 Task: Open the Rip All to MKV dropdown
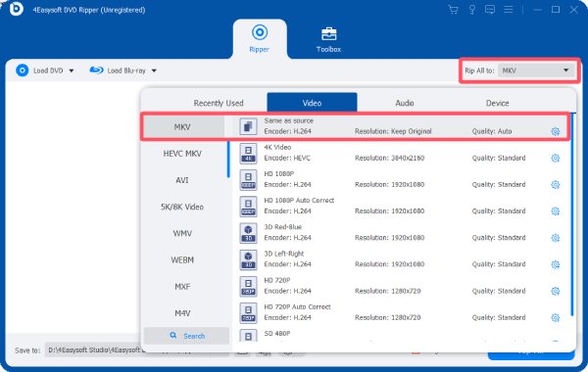[x=536, y=70]
